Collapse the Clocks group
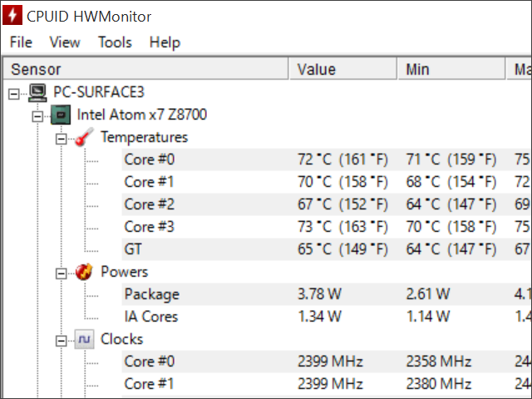This screenshot has width=532, height=399. point(61,341)
